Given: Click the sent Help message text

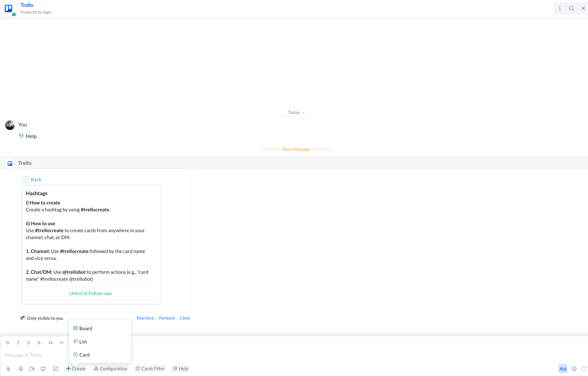Looking at the screenshot, I should [x=31, y=136].
